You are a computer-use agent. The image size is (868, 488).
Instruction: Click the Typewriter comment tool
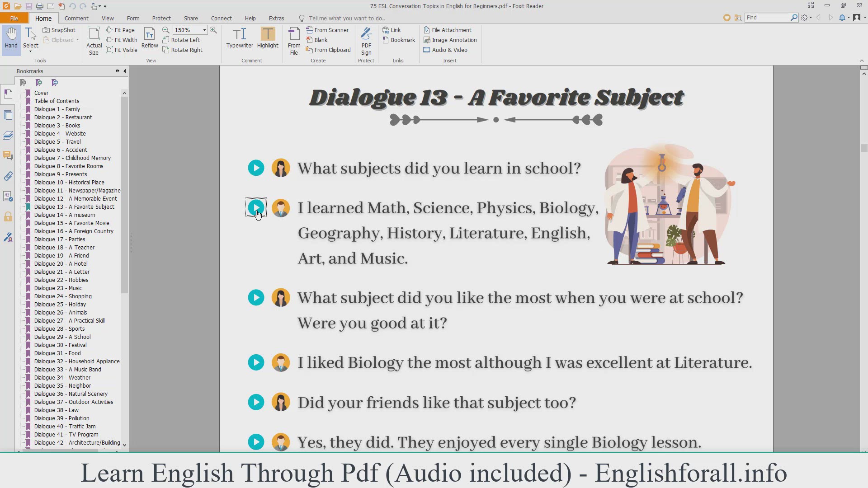coord(240,38)
